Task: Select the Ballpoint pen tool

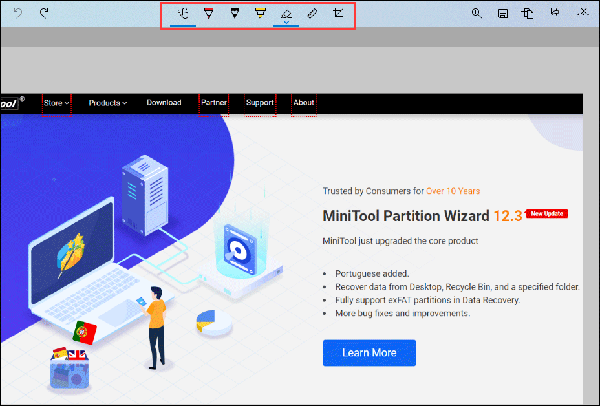Action: coord(208,14)
